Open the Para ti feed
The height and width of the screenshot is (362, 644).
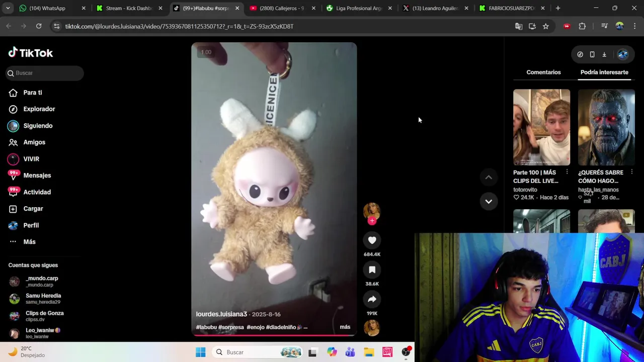coord(32,93)
